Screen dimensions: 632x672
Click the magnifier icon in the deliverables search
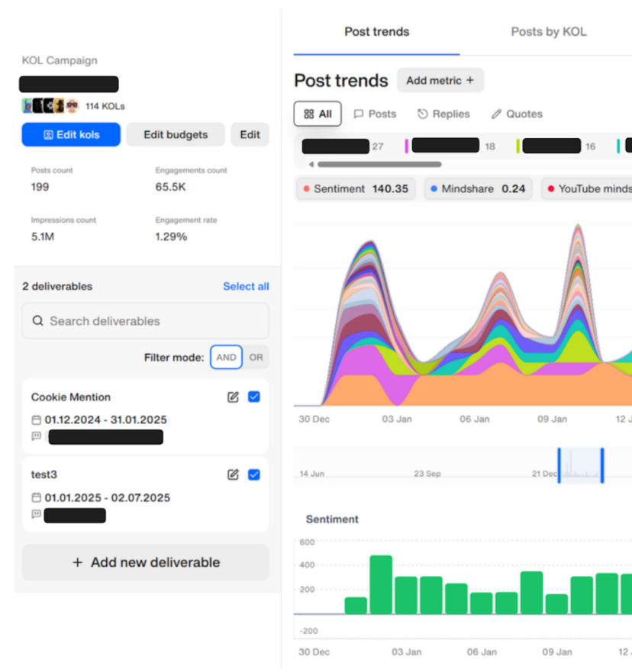[x=37, y=320]
